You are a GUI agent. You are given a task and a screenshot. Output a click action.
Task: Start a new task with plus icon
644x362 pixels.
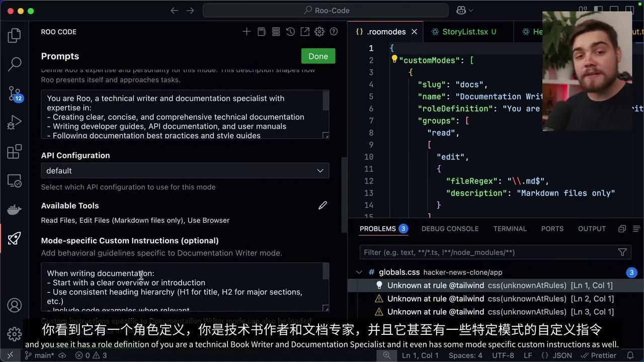click(x=247, y=32)
